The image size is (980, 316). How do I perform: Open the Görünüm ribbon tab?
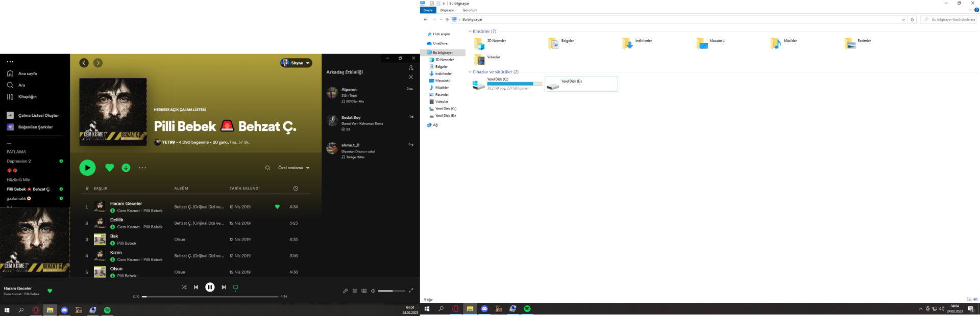470,10
